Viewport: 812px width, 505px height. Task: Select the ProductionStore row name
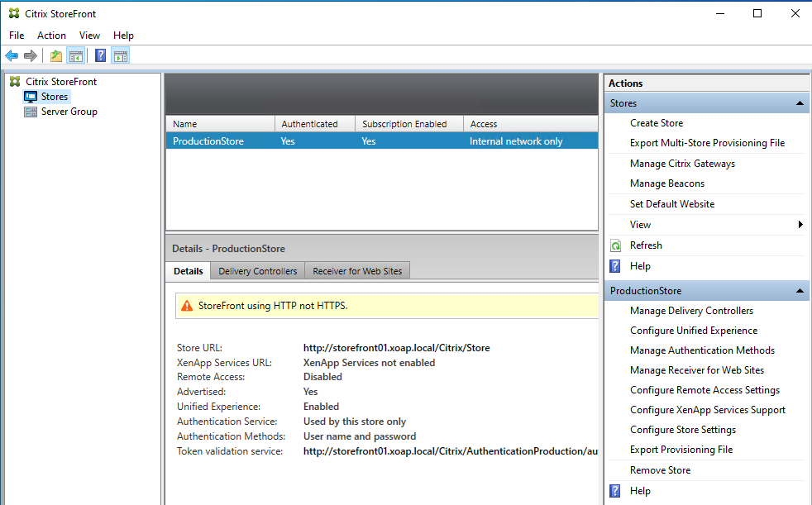tap(208, 141)
